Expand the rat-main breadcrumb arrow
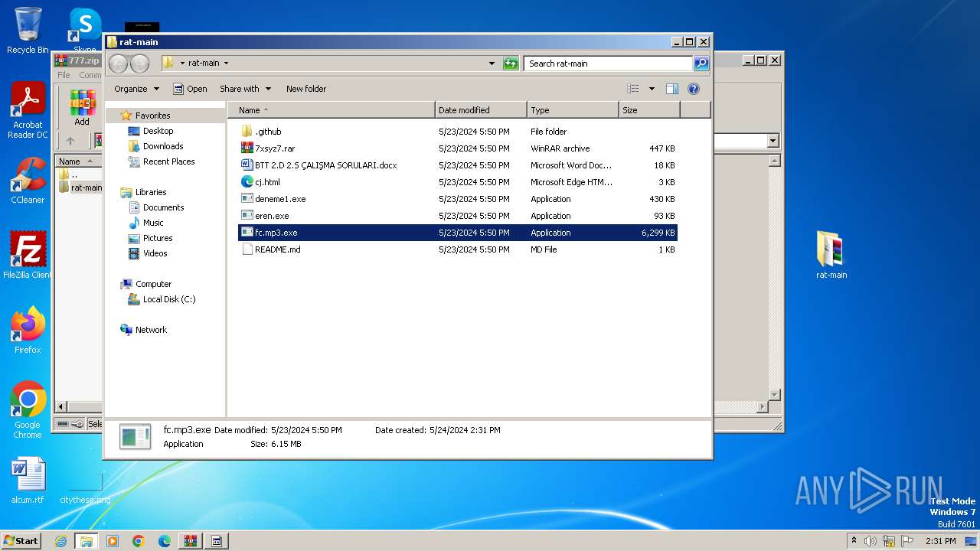The image size is (980, 551). tap(226, 64)
